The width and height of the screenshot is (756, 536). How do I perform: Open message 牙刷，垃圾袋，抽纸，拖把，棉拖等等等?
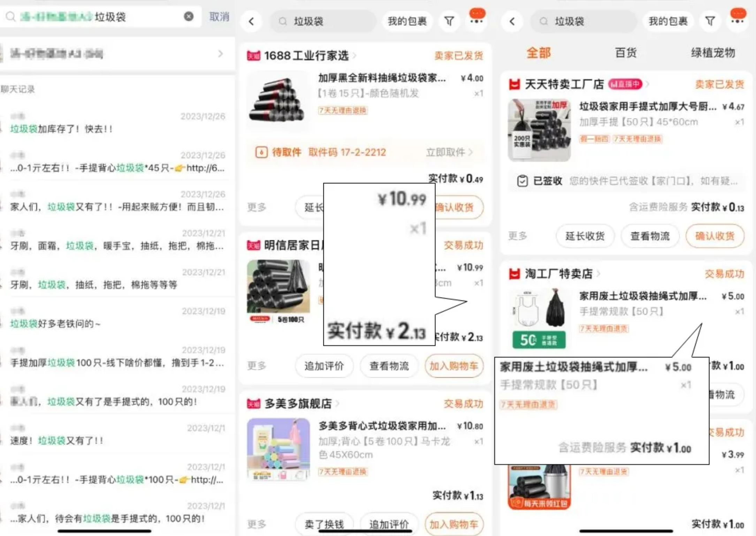[117, 279]
